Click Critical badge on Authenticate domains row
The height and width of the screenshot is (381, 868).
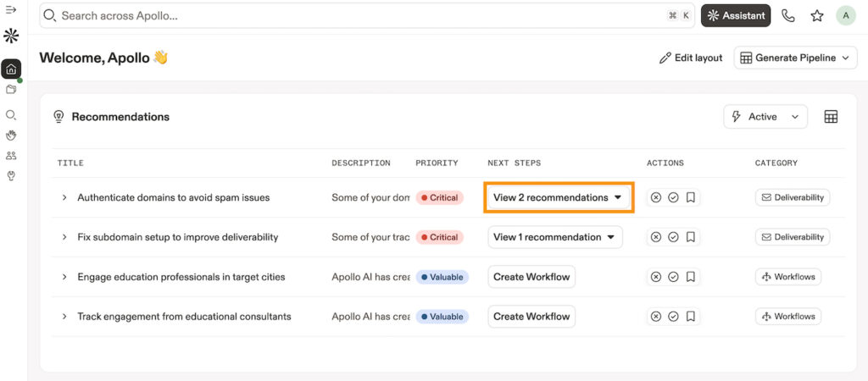(x=440, y=197)
